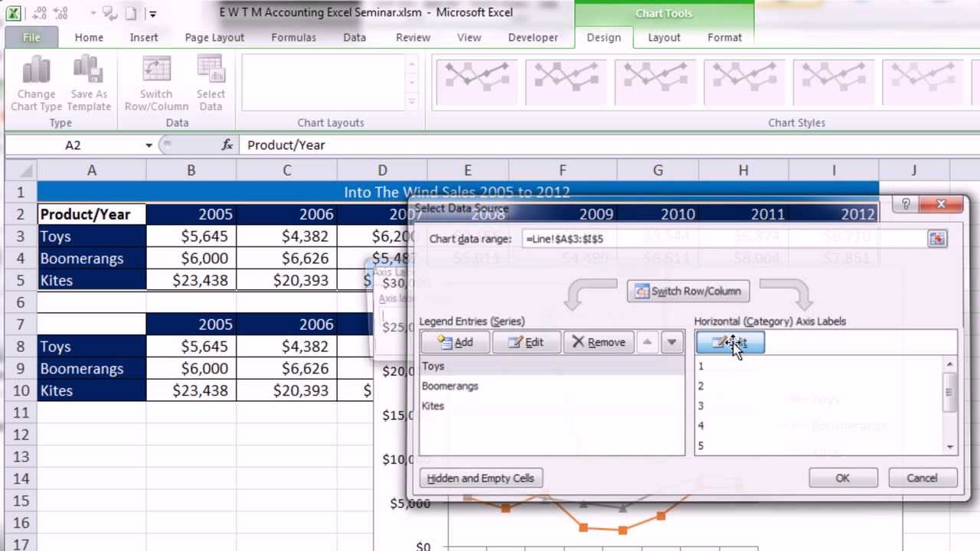Click row 12 header
Viewport: 980px width, 551px height.
click(21, 435)
